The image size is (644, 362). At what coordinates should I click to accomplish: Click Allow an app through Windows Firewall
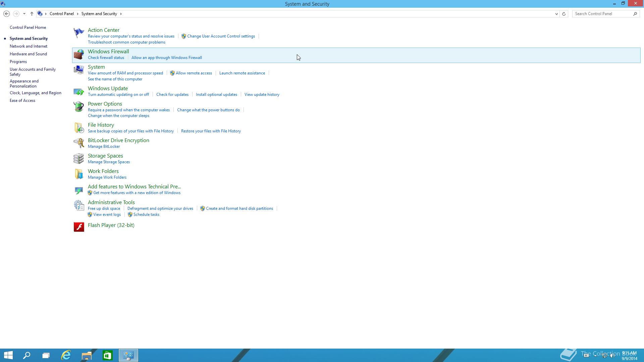coord(167,58)
